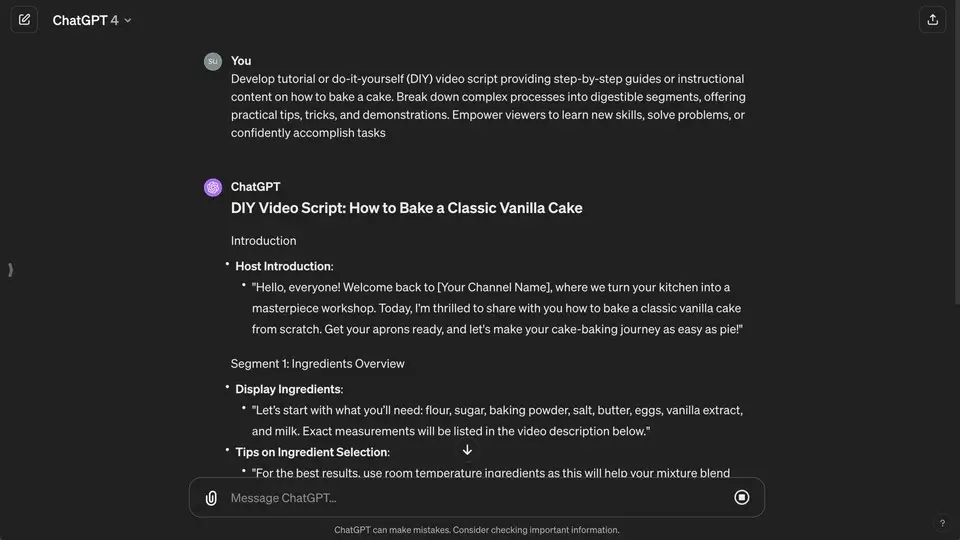The height and width of the screenshot is (540, 960).
Task: Jump to bottom with the down arrow button
Action: click(x=467, y=450)
